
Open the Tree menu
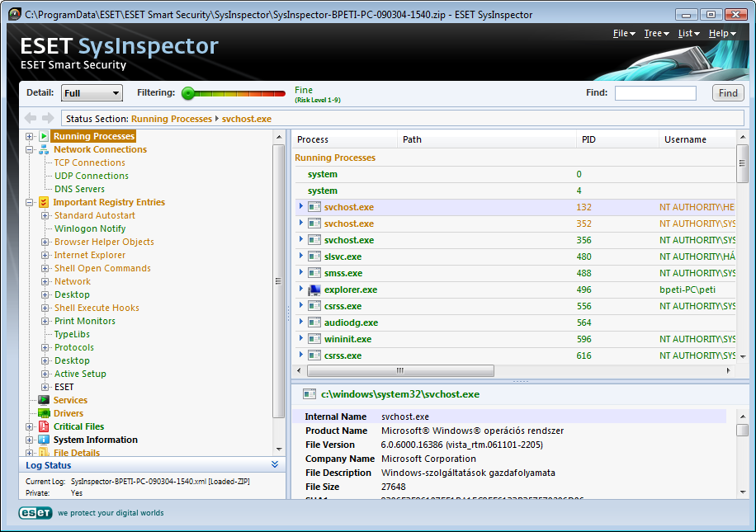[656, 33]
